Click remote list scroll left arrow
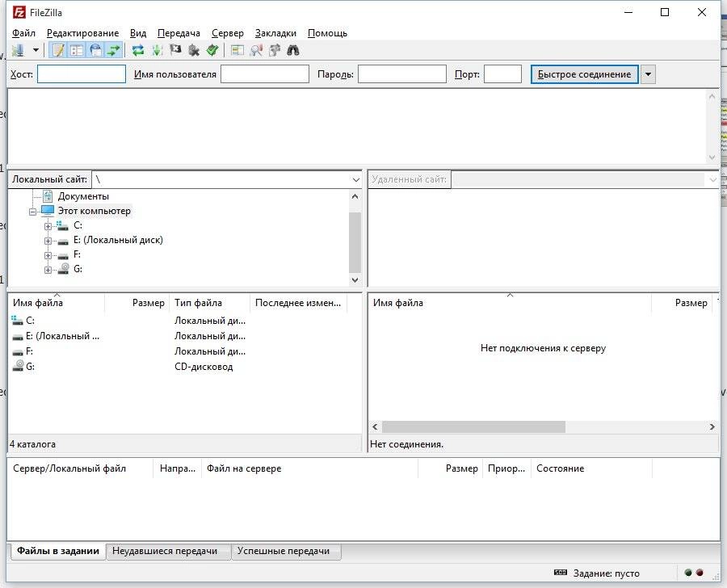 click(x=375, y=426)
